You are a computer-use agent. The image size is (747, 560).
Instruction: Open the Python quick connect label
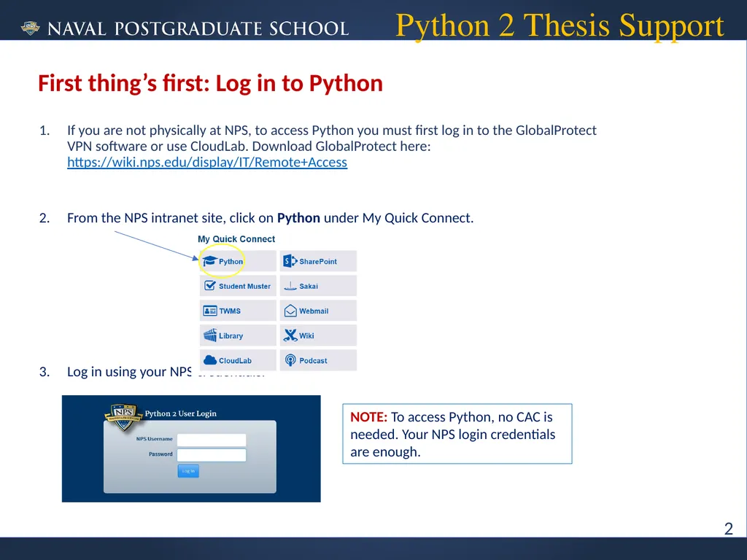[x=231, y=262]
